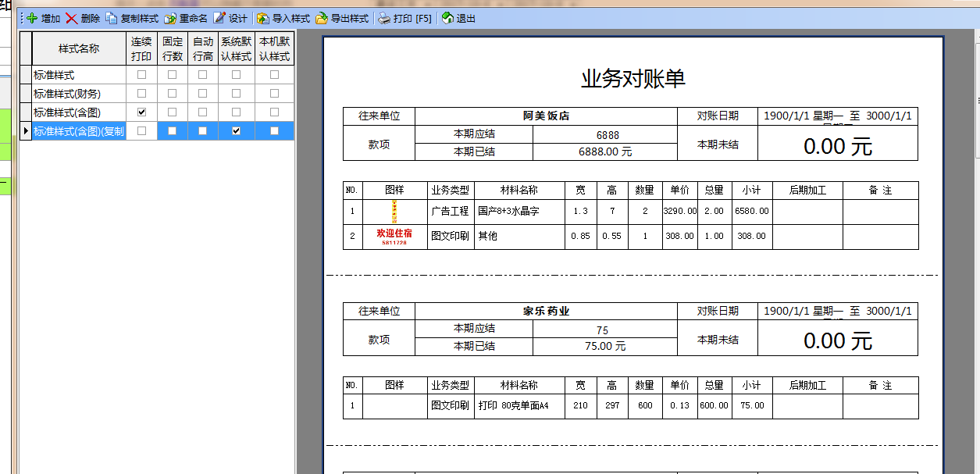Check 自动行高 for the 标准样式(含图) row
The height and width of the screenshot is (474, 980).
click(x=202, y=112)
